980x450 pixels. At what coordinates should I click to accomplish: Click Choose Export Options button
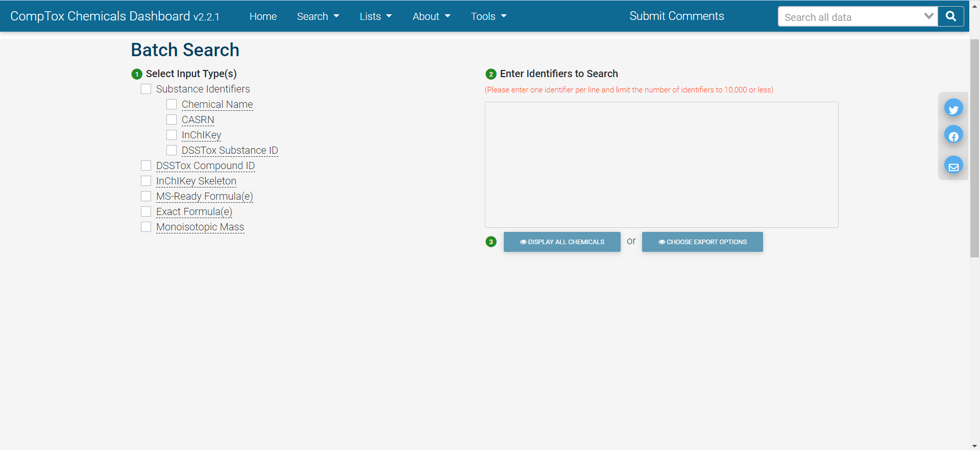[702, 242]
